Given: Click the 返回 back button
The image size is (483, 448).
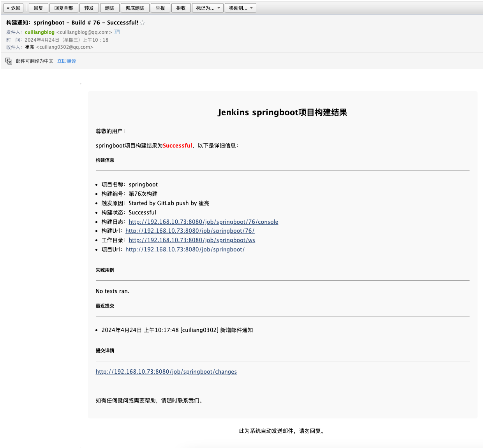Looking at the screenshot, I should click(x=14, y=8).
